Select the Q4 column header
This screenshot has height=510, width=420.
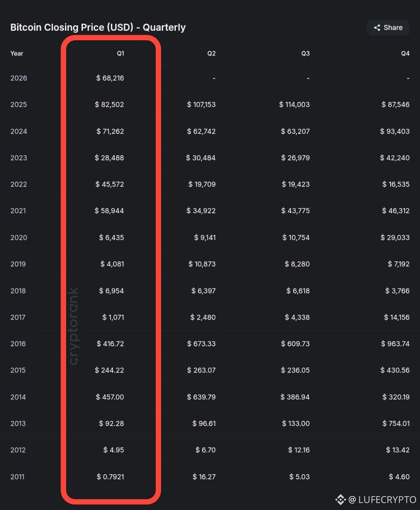pyautogui.click(x=405, y=53)
